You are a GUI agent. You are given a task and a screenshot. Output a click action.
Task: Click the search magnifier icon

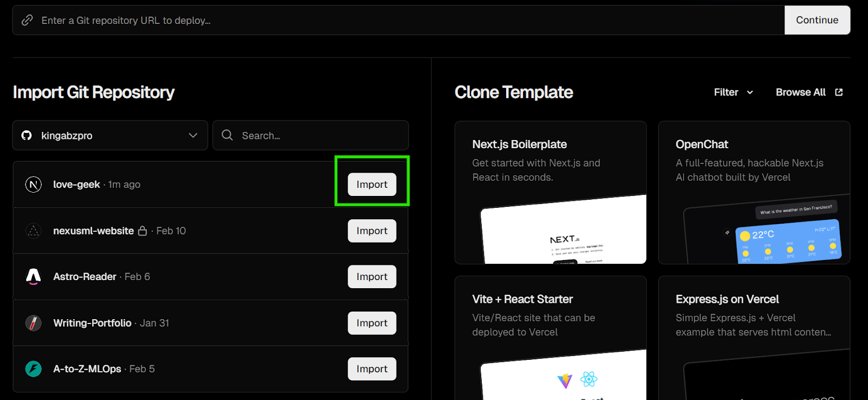(x=227, y=135)
